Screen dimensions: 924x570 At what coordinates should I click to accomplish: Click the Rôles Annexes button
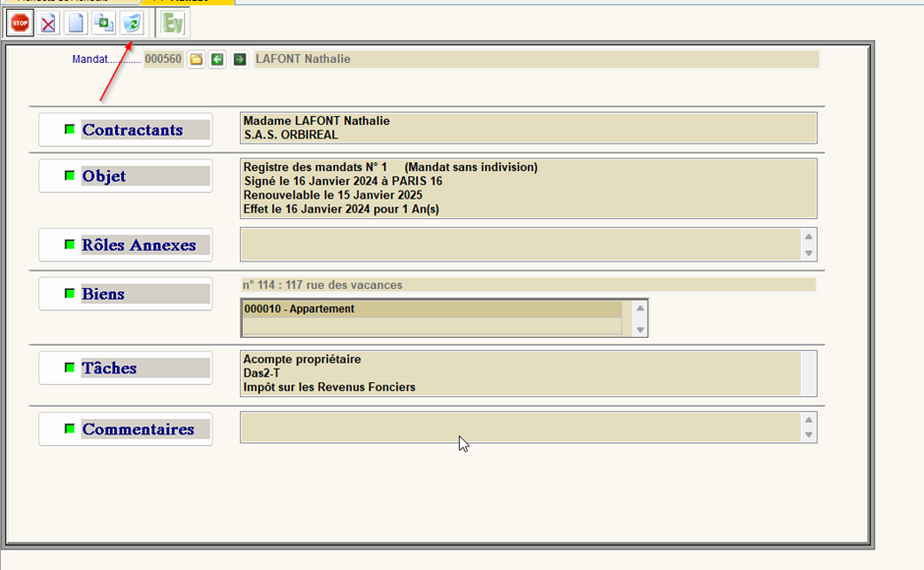pos(126,245)
